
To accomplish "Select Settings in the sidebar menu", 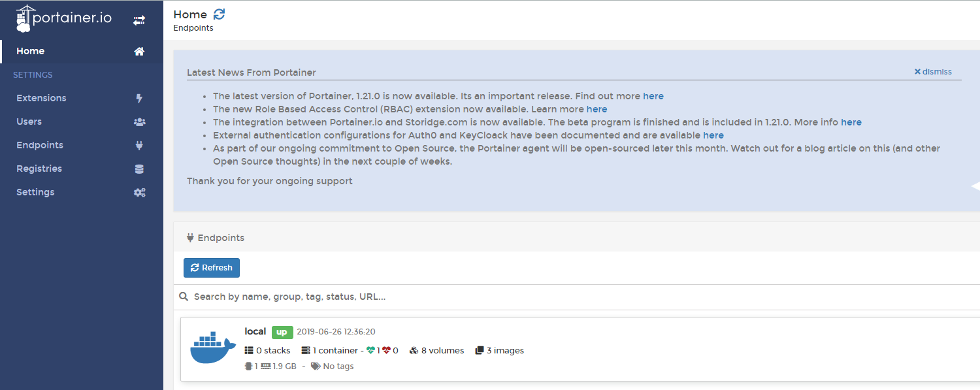I will [x=35, y=192].
